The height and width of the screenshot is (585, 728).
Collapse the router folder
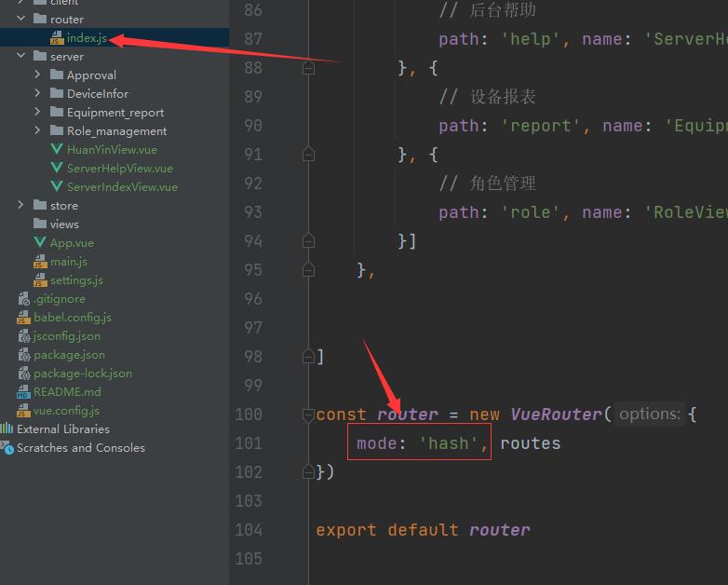click(20, 19)
